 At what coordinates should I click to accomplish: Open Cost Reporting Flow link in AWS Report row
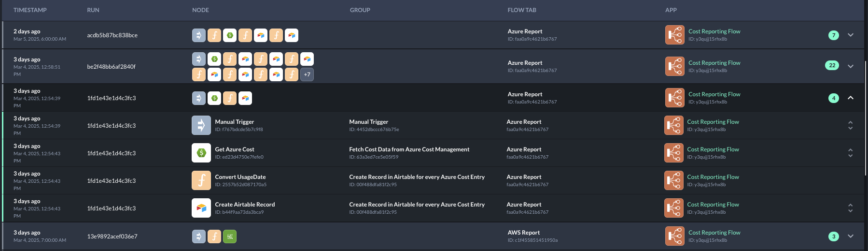point(714,233)
